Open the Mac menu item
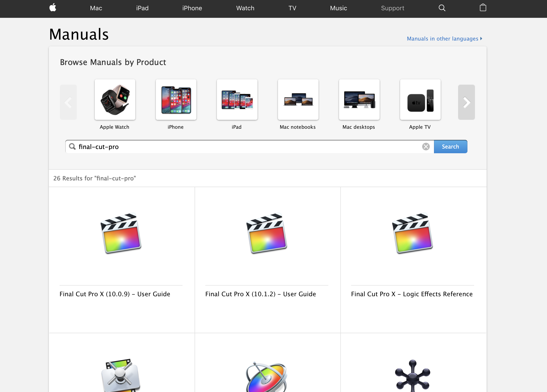The image size is (547, 392). [96, 8]
